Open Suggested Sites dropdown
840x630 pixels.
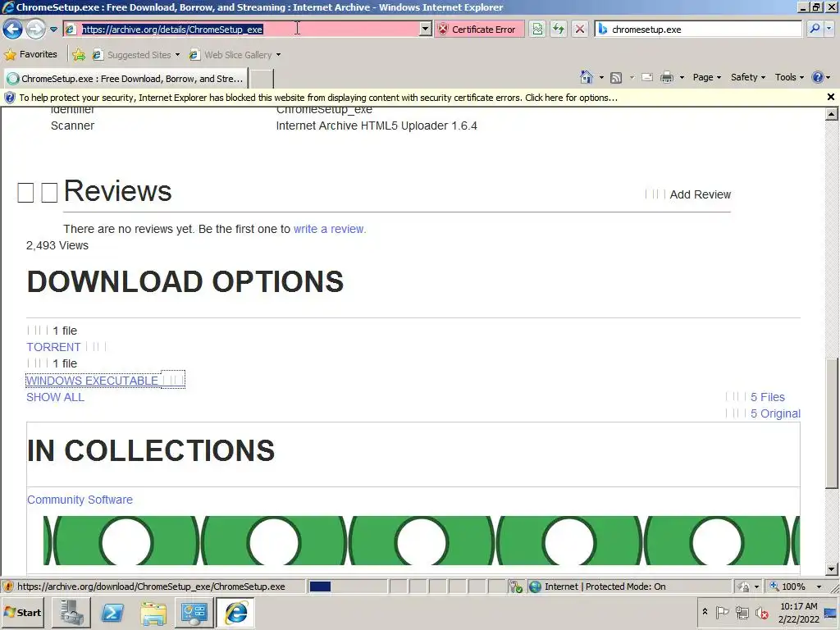pyautogui.click(x=136, y=55)
